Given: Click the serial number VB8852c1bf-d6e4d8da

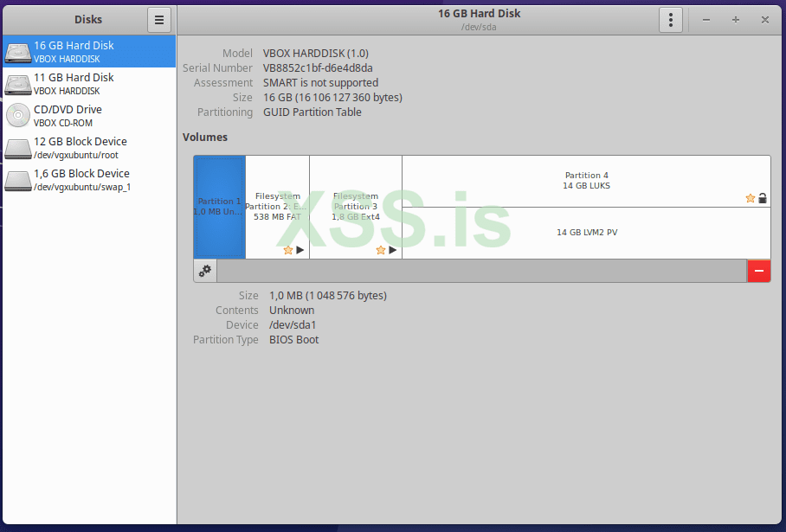Looking at the screenshot, I should (x=318, y=67).
